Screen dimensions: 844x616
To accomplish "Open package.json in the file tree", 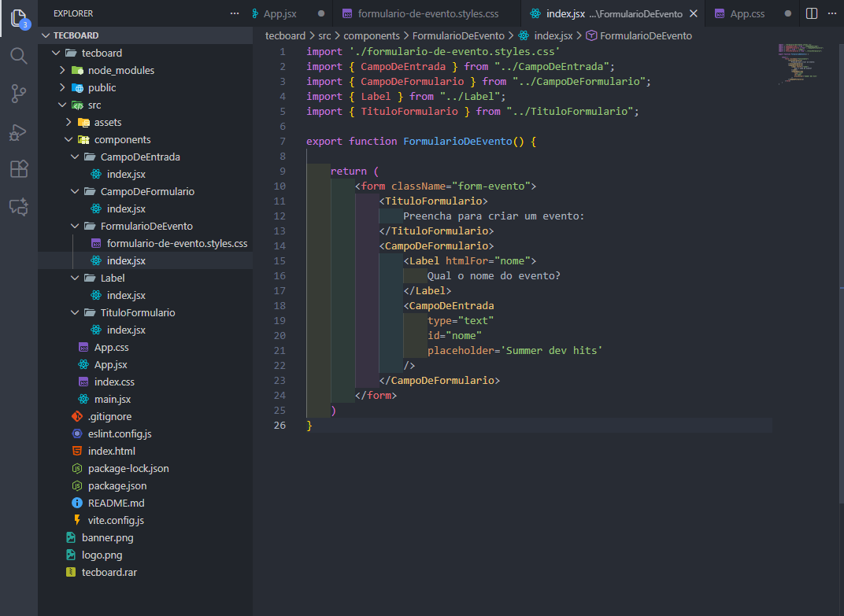I will tap(117, 485).
